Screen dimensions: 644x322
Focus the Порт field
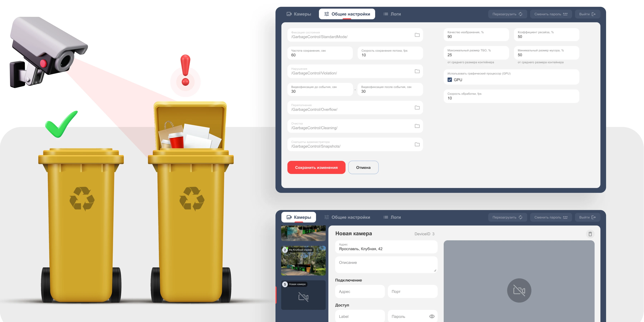413,292
